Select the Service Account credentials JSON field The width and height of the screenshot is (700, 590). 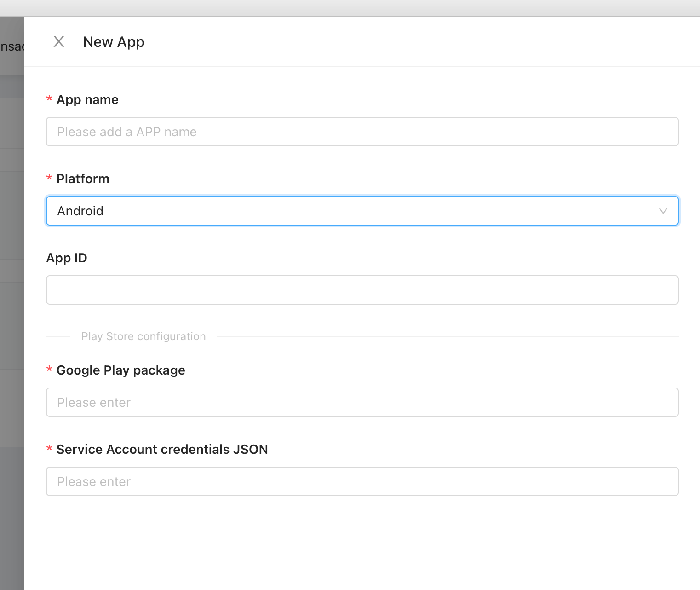pyautogui.click(x=362, y=482)
